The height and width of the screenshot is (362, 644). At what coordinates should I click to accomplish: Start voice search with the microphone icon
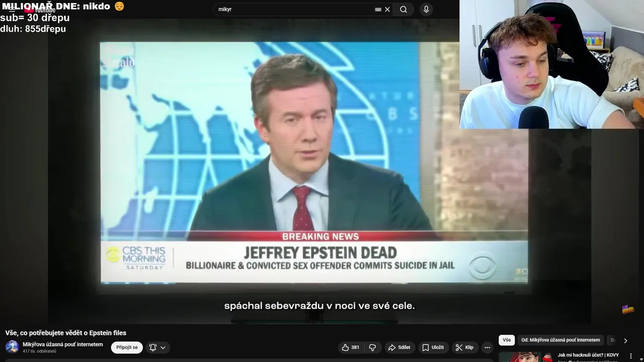(x=426, y=9)
